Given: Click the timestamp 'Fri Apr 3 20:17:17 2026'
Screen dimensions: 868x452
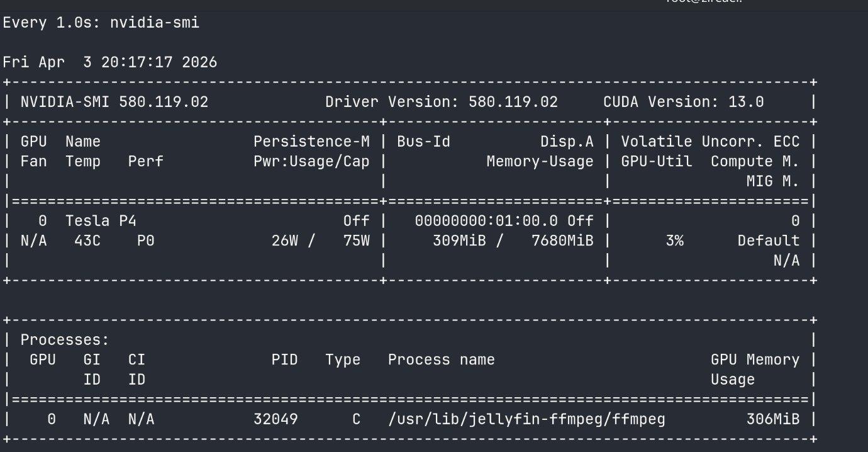Looking at the screenshot, I should pyautogui.click(x=110, y=62).
